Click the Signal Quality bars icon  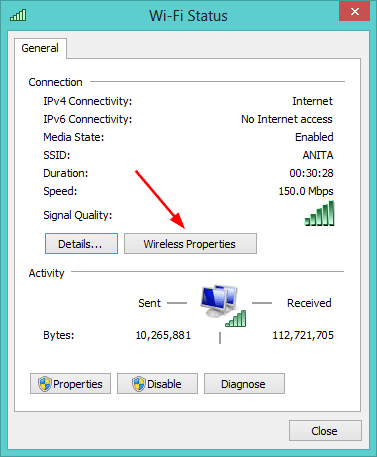(x=319, y=213)
